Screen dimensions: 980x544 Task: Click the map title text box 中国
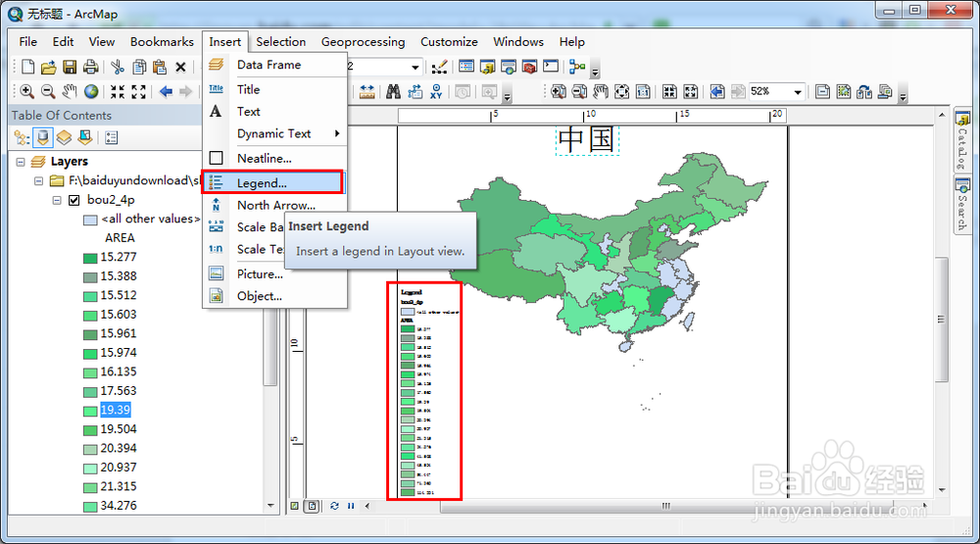[587, 140]
